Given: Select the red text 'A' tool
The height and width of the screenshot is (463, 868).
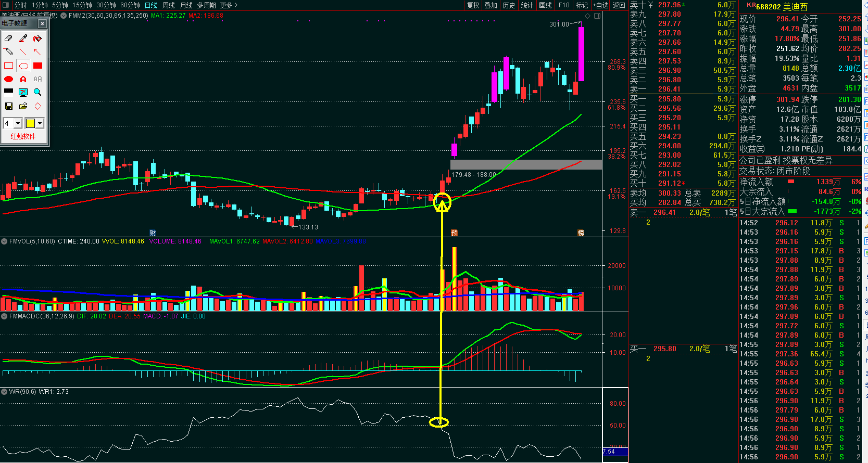Looking at the screenshot, I should click(x=23, y=79).
